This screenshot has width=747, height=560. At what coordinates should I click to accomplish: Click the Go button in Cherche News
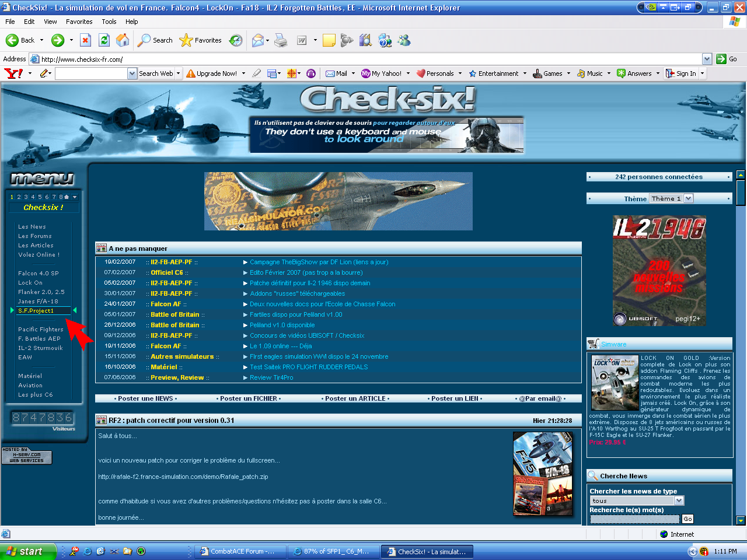pyautogui.click(x=687, y=519)
